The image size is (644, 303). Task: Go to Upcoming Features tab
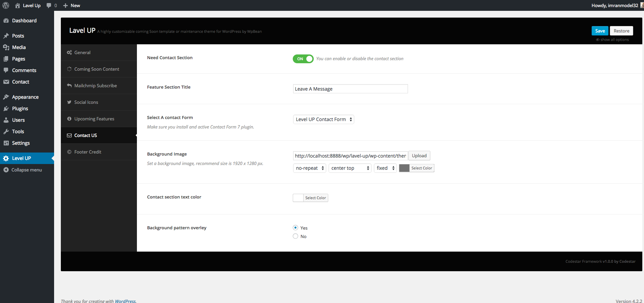pos(99,119)
